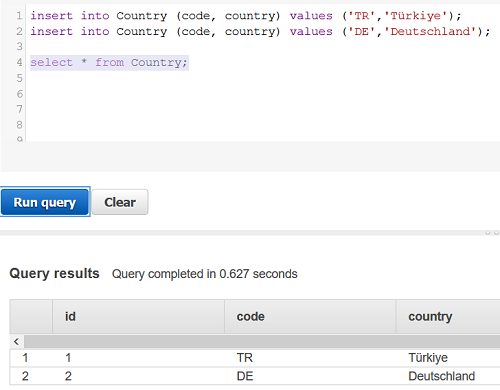Select the id column header

(x=138, y=316)
